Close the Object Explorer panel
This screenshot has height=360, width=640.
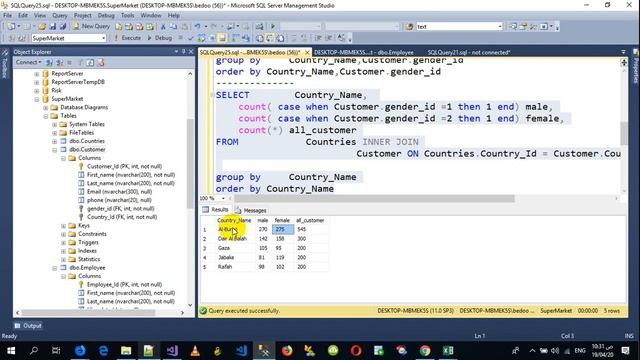(191, 52)
